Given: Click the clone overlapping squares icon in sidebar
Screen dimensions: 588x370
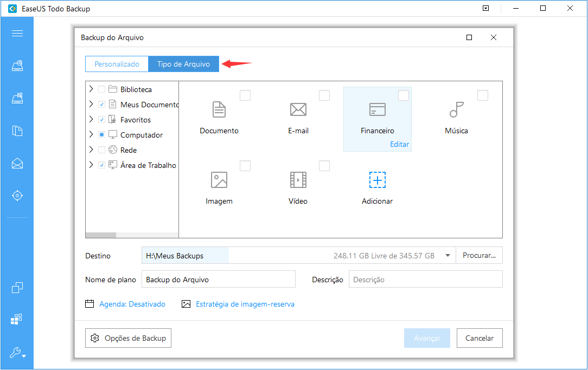Looking at the screenshot, I should [x=17, y=288].
